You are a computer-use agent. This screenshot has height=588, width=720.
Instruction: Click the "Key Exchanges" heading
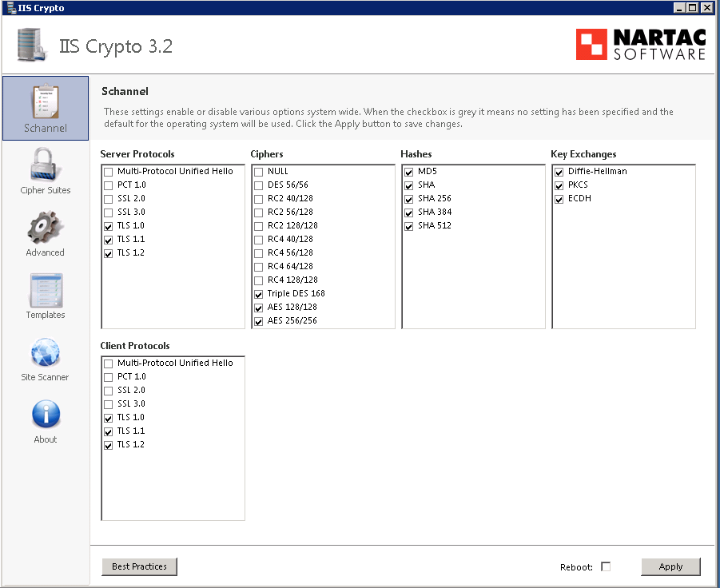click(x=583, y=154)
